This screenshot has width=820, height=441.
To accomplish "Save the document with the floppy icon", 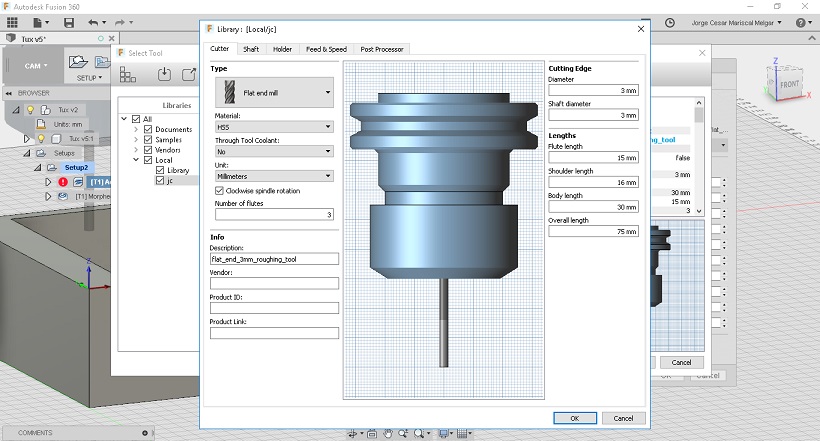I will click(x=69, y=22).
